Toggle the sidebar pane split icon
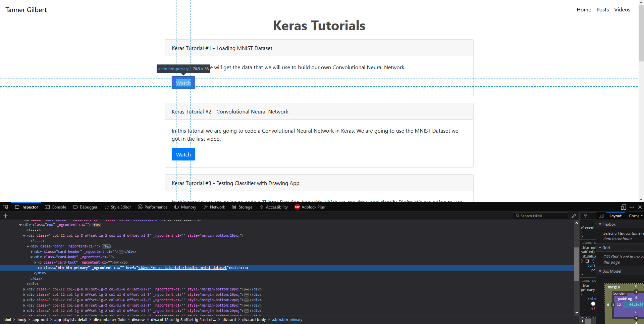Image resolution: width=644 pixels, height=324 pixels. pyautogui.click(x=601, y=216)
